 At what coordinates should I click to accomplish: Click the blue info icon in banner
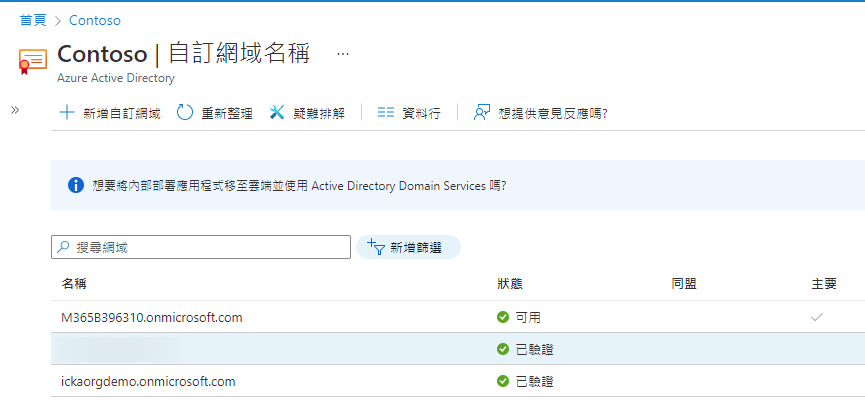[x=75, y=185]
